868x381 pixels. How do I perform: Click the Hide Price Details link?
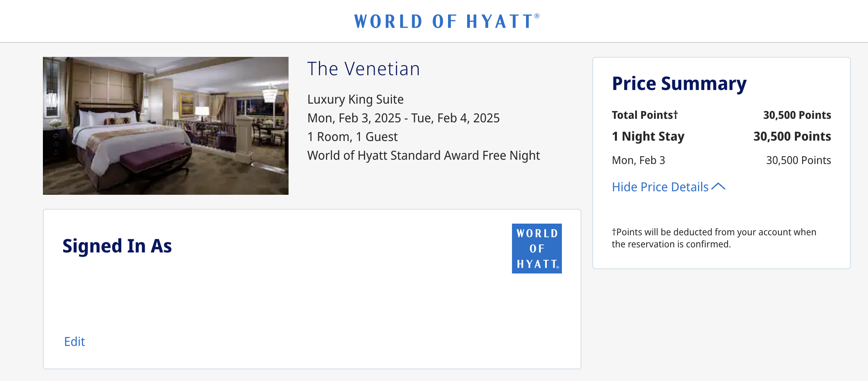coord(659,187)
